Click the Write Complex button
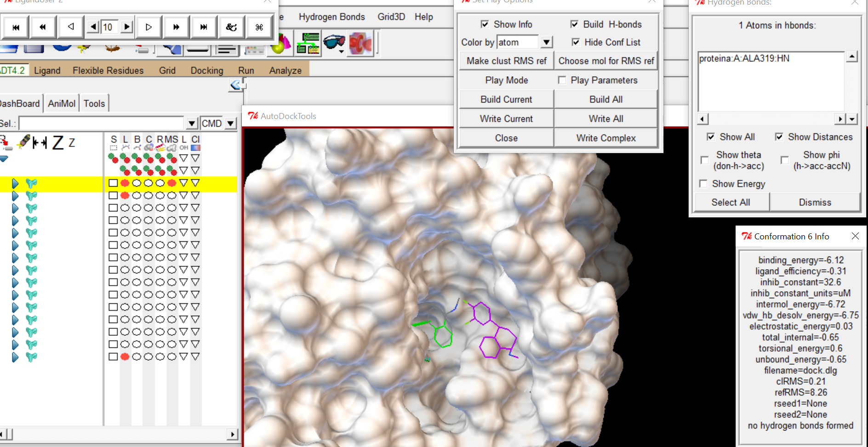Screen dimensions: 868x447 click(x=606, y=138)
